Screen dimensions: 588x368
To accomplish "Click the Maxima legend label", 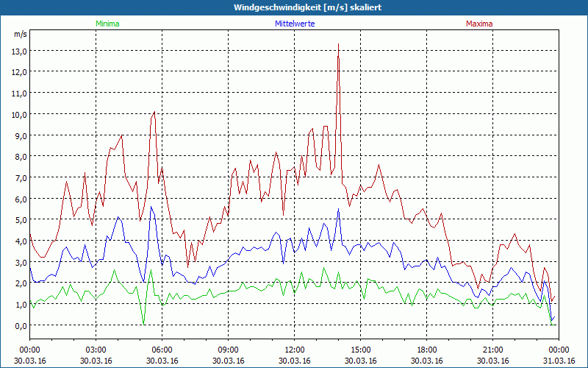I will 479,24.
